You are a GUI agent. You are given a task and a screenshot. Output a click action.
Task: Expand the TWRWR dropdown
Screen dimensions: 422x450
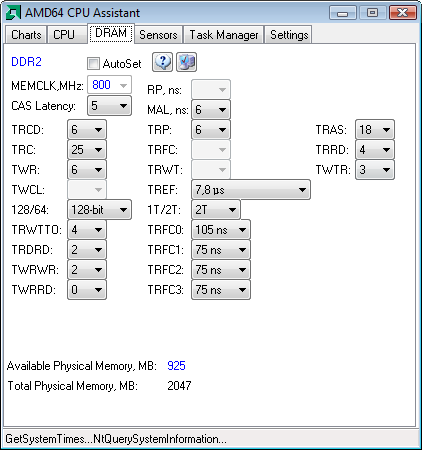click(87, 270)
